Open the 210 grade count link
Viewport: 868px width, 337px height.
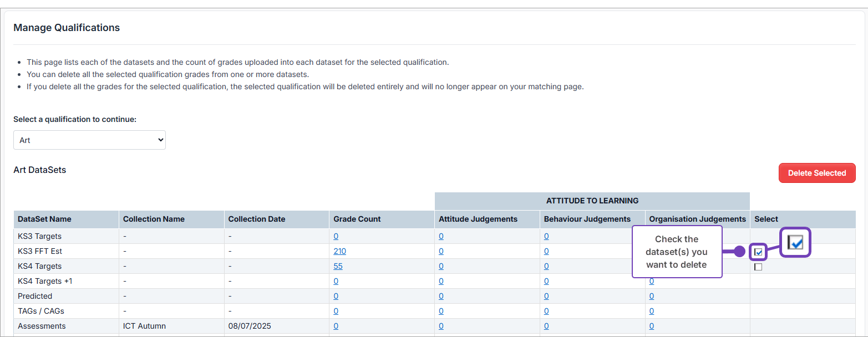coord(339,251)
